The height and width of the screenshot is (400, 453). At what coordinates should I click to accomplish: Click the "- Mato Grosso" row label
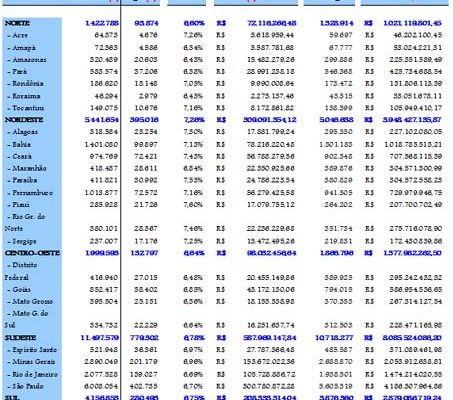tap(30, 301)
